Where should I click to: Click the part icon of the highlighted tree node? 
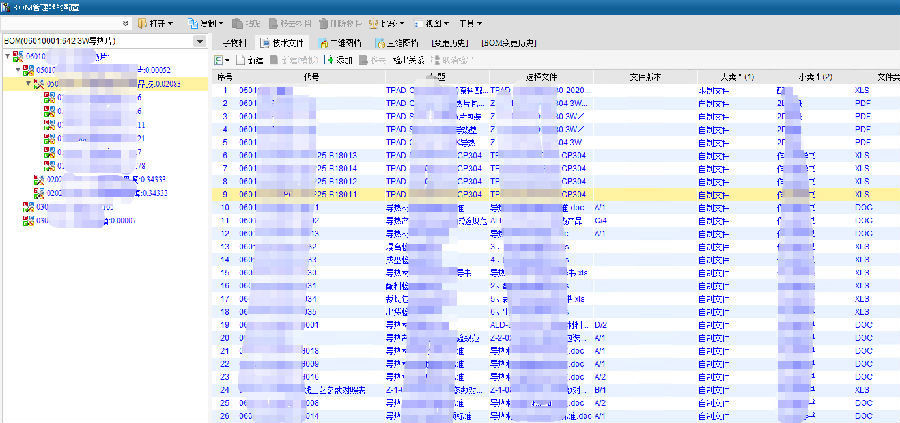[39, 85]
